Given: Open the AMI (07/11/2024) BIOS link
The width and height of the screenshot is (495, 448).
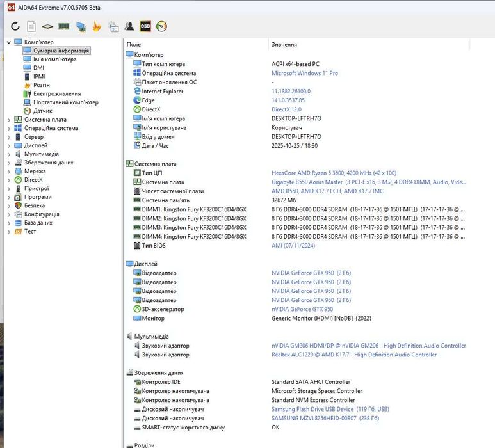Looking at the screenshot, I should [293, 246].
